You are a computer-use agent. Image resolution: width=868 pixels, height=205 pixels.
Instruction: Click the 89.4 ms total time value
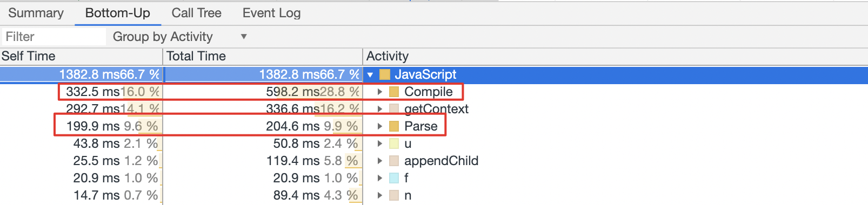tap(297, 195)
